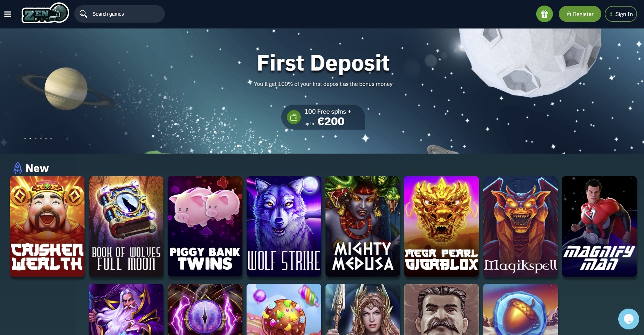Select the Magikspell game tile
Screen dimensions: 644x335
[x=520, y=226]
